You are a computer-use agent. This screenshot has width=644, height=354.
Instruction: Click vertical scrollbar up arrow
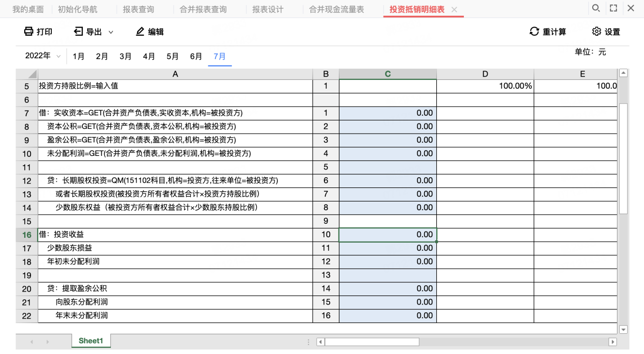click(624, 73)
